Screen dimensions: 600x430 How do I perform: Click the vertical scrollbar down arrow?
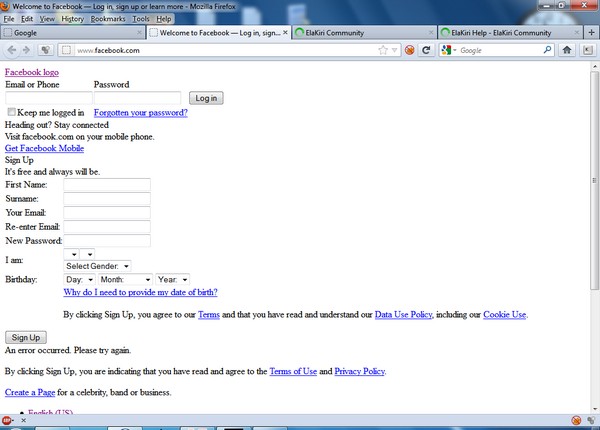coord(594,409)
